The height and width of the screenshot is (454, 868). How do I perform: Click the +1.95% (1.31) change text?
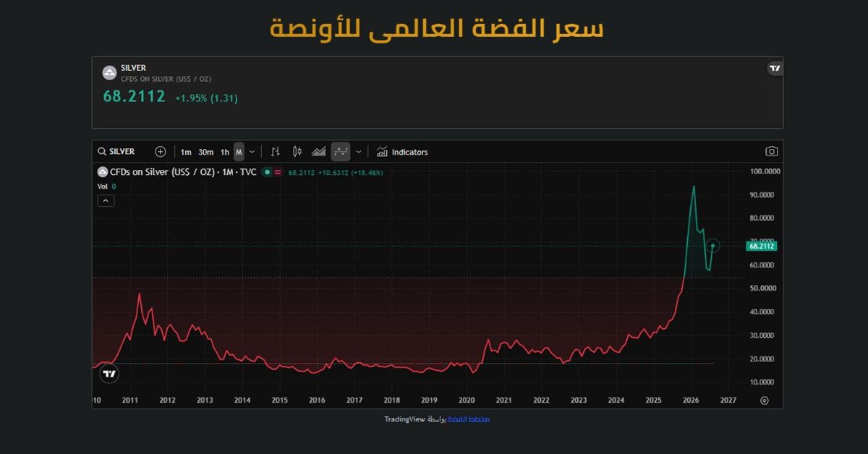click(206, 98)
